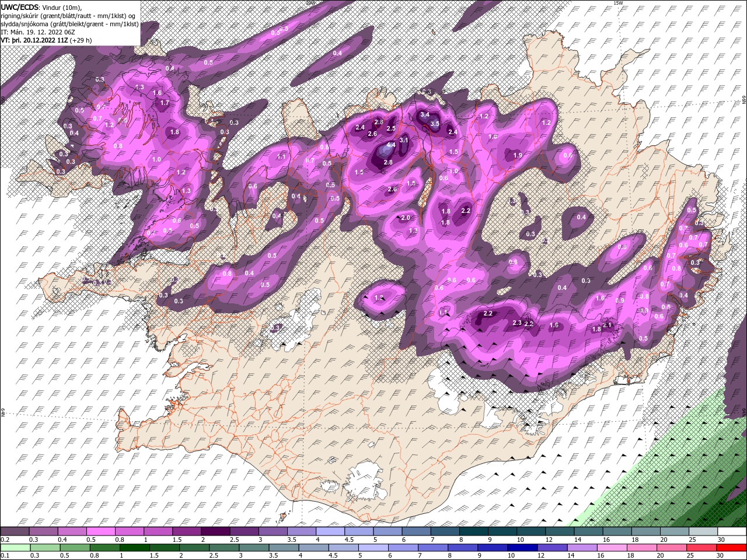Pick rain legend swatch between 3 and 3.5

(253, 548)
